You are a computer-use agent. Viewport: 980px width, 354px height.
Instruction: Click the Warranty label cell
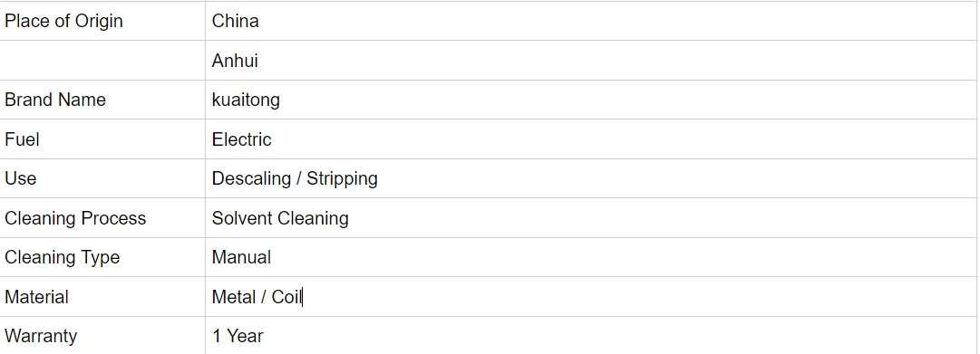tap(102, 335)
